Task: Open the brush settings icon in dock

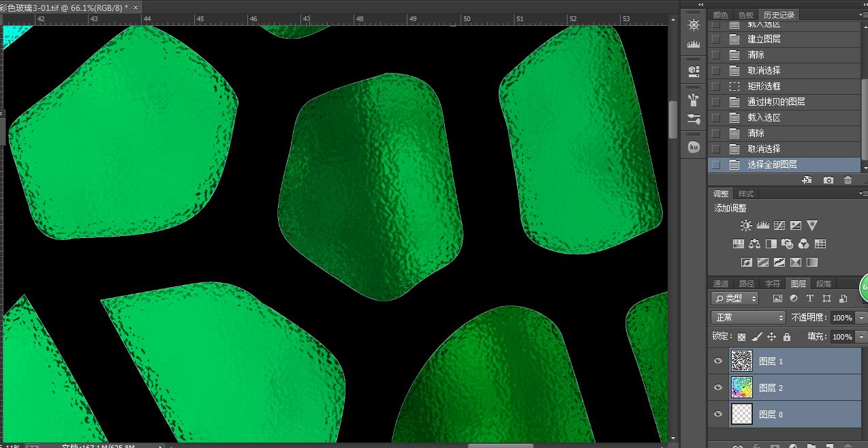Action: click(x=694, y=119)
